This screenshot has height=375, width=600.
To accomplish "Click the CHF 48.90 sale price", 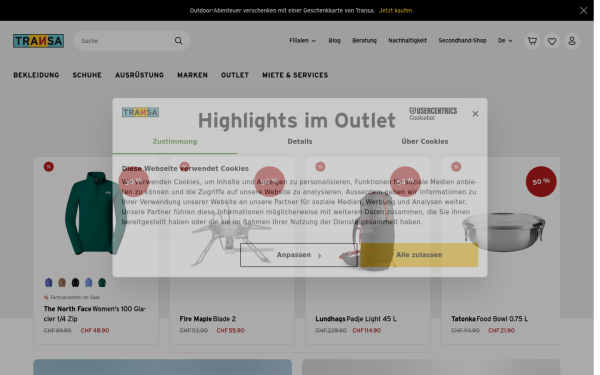I will tap(95, 331).
